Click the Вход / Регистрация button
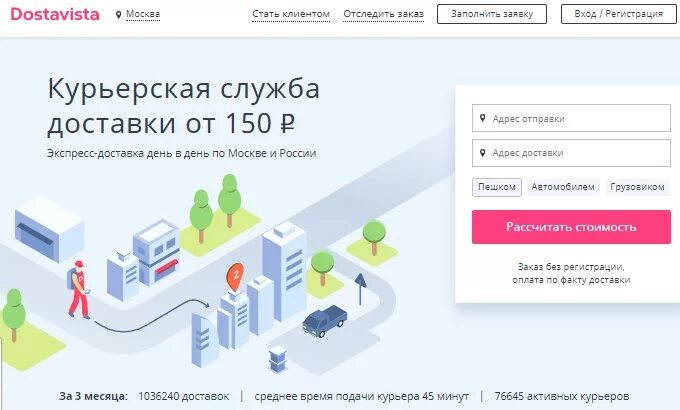Screen dimensions: 680x410 [618, 14]
